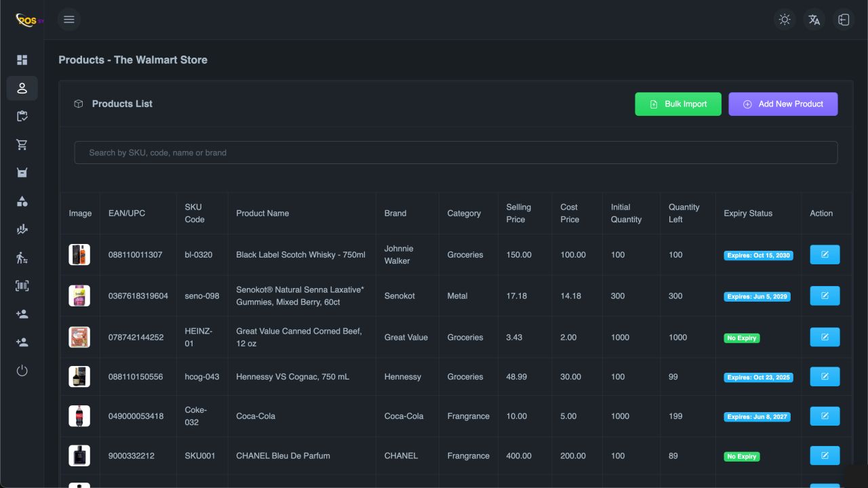The width and height of the screenshot is (868, 488).
Task: Open the language translate icon
Action: click(x=814, y=20)
